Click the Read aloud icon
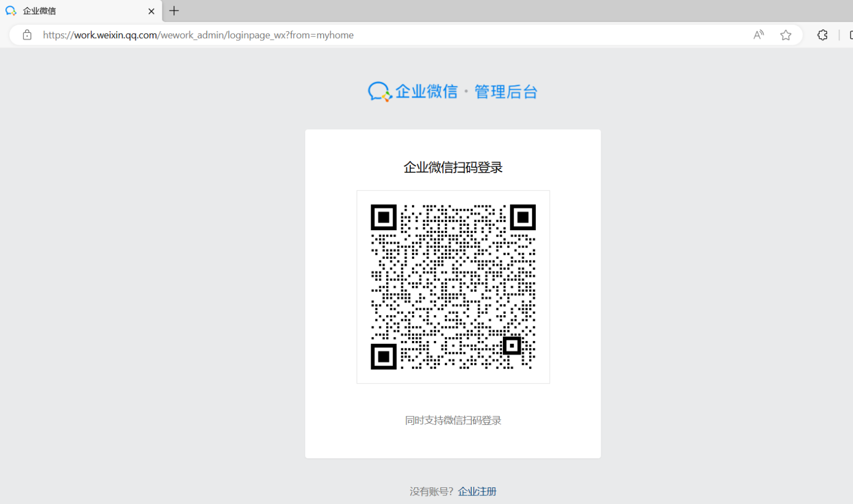 click(758, 35)
